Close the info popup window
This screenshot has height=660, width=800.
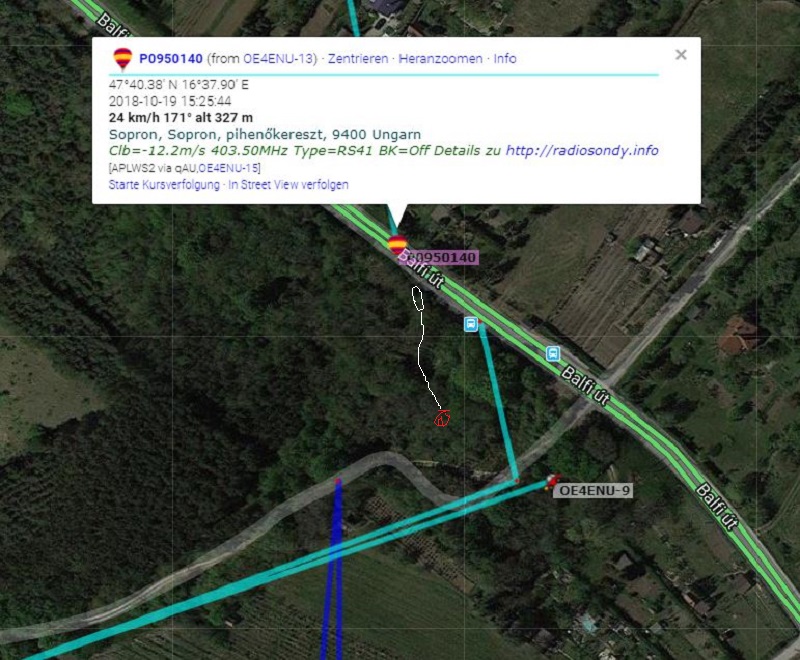tap(681, 55)
